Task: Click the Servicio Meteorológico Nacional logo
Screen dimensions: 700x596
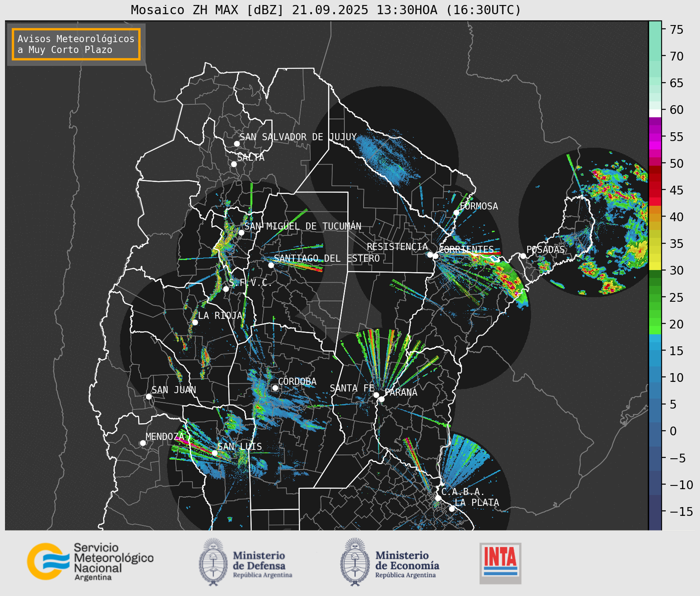Action: tap(90, 561)
